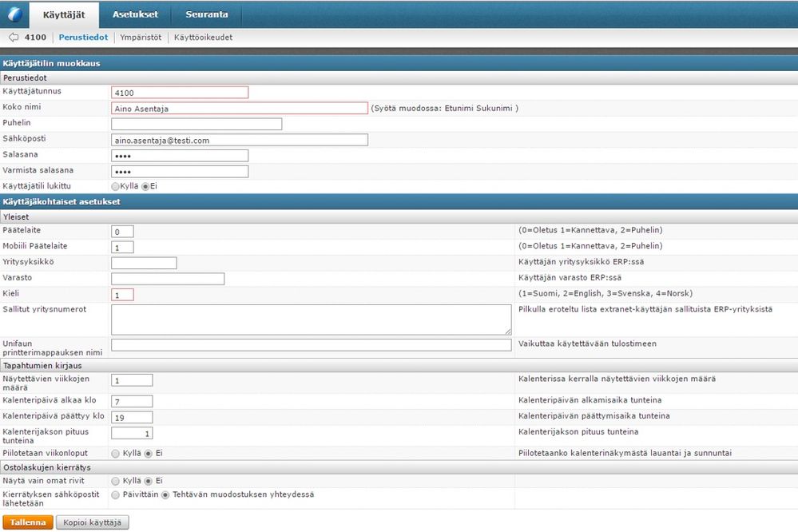The image size is (798, 532).
Task: Click the Käyttäjätunnus input field
Action: (x=180, y=92)
